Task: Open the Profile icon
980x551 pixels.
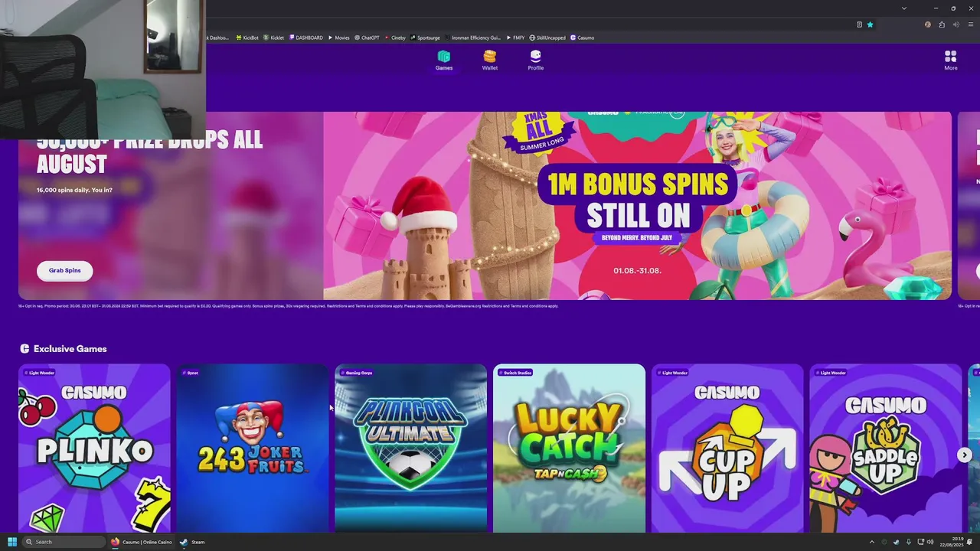Action: point(536,60)
